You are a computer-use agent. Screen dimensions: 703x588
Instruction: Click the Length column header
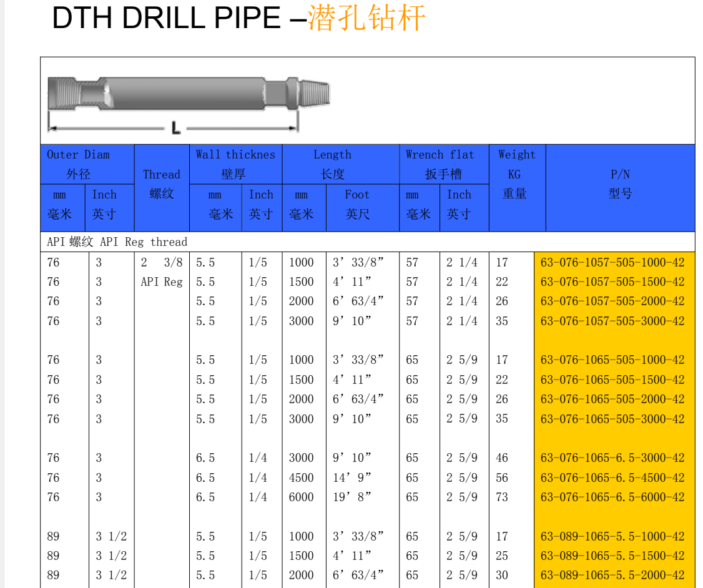(x=332, y=164)
